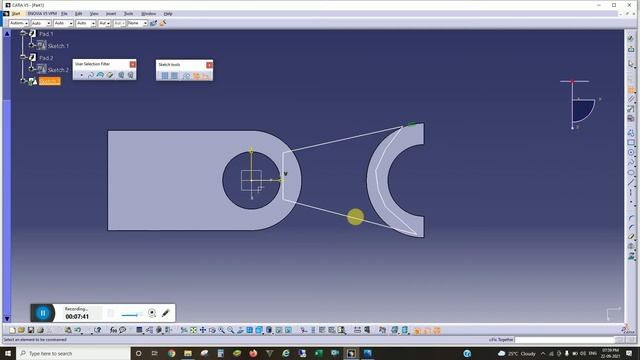
Task: Select the Spline tool on right toolbar
Action: pos(631,162)
